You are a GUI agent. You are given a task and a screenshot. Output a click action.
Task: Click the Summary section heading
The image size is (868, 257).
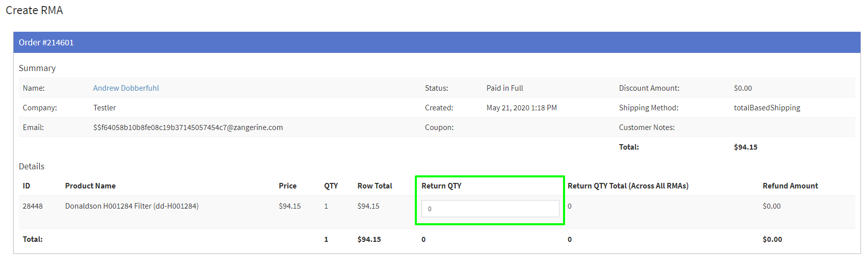(37, 68)
